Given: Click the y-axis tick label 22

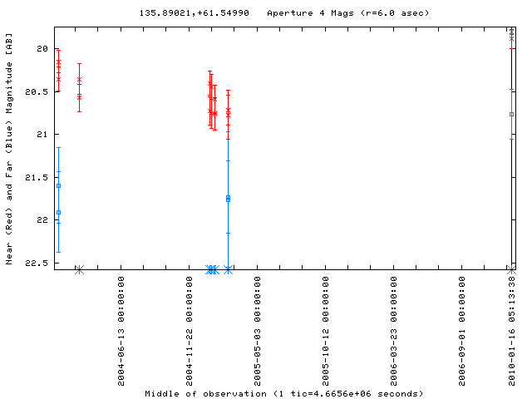Looking at the screenshot, I should (42, 219).
